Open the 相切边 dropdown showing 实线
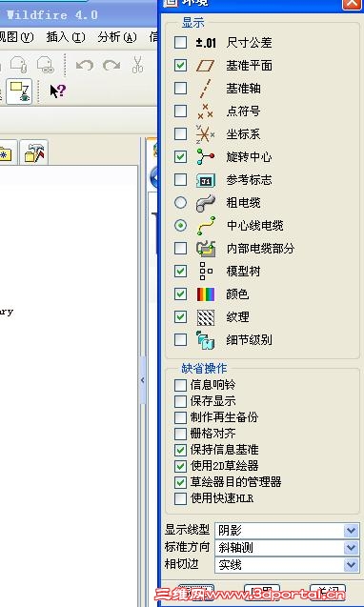The width and height of the screenshot is (364, 607). [x=287, y=565]
